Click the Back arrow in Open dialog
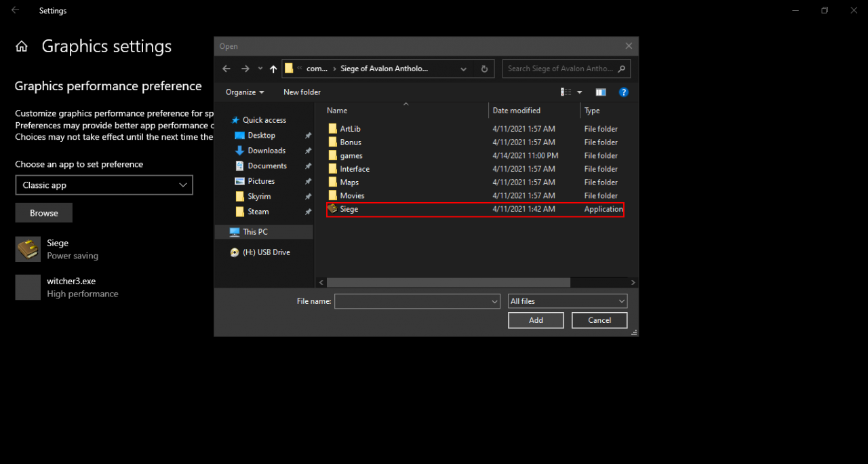 point(226,69)
